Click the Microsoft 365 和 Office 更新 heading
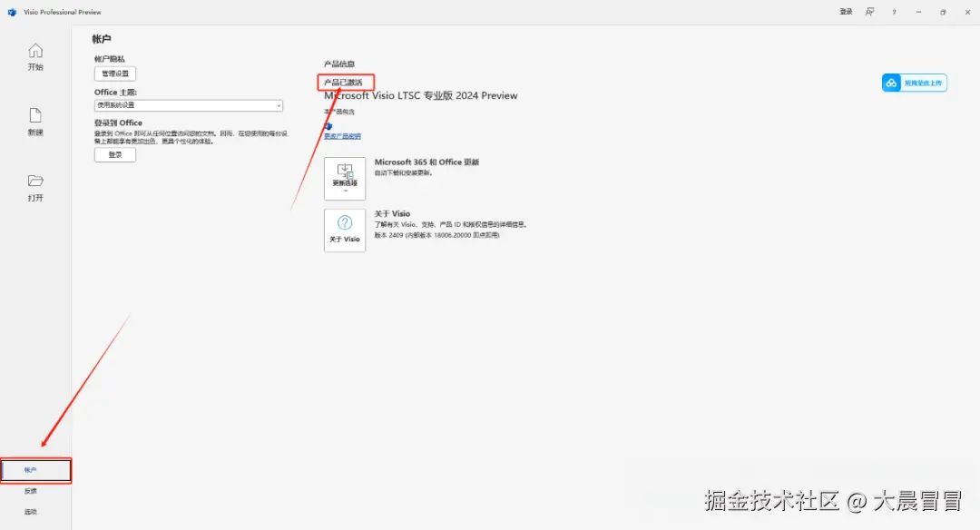980x530 pixels. point(426,162)
